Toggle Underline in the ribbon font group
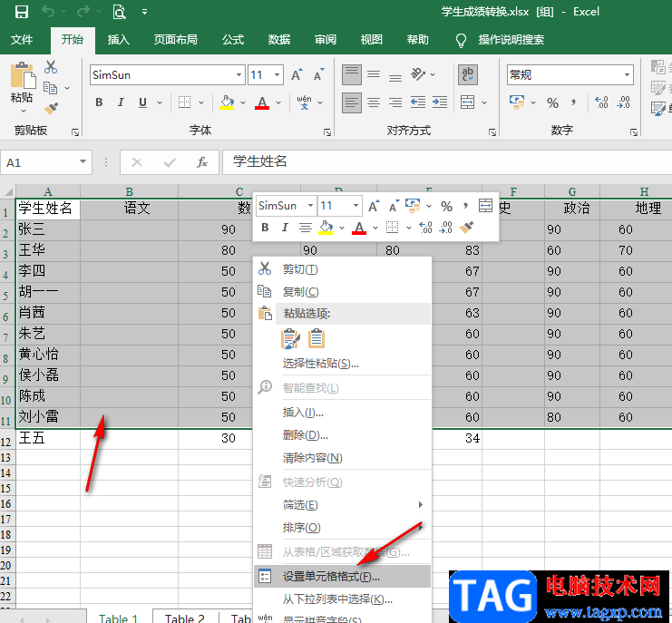Screen dimensions: 672x623 pos(142,102)
